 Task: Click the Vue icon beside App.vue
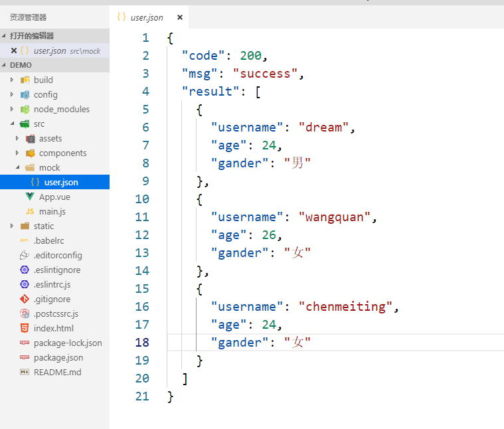(x=30, y=197)
